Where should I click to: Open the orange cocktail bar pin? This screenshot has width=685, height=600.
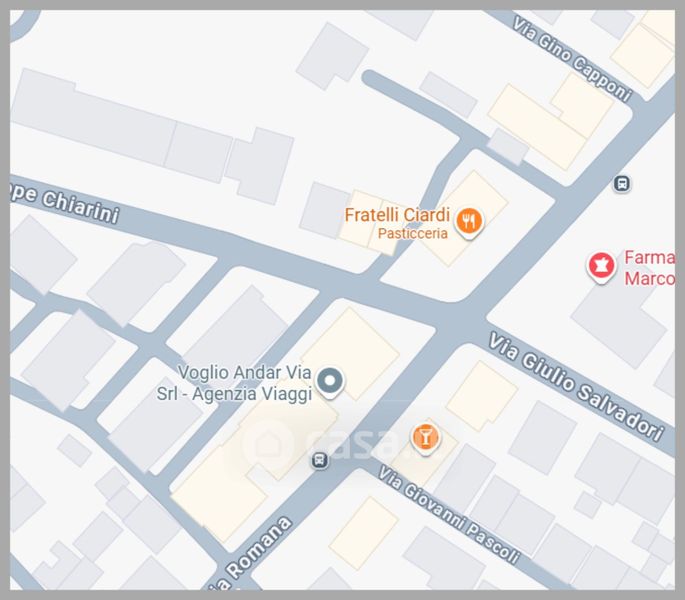[x=425, y=439]
